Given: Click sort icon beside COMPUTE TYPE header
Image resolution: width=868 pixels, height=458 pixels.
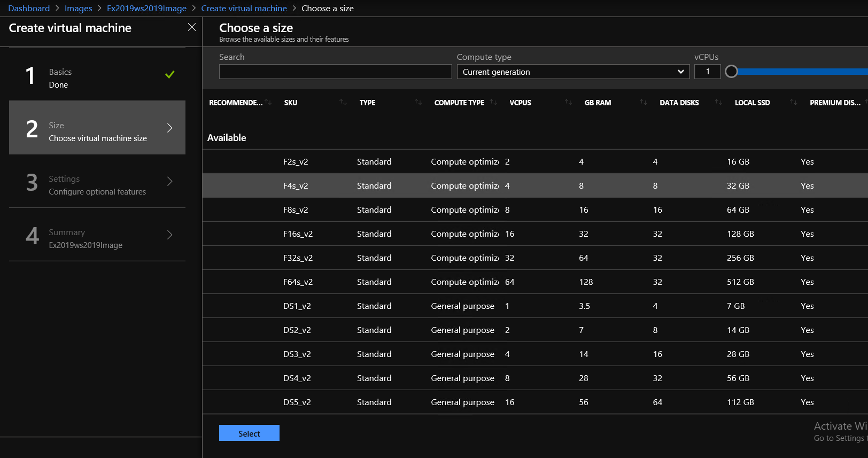Looking at the screenshot, I should (x=493, y=102).
